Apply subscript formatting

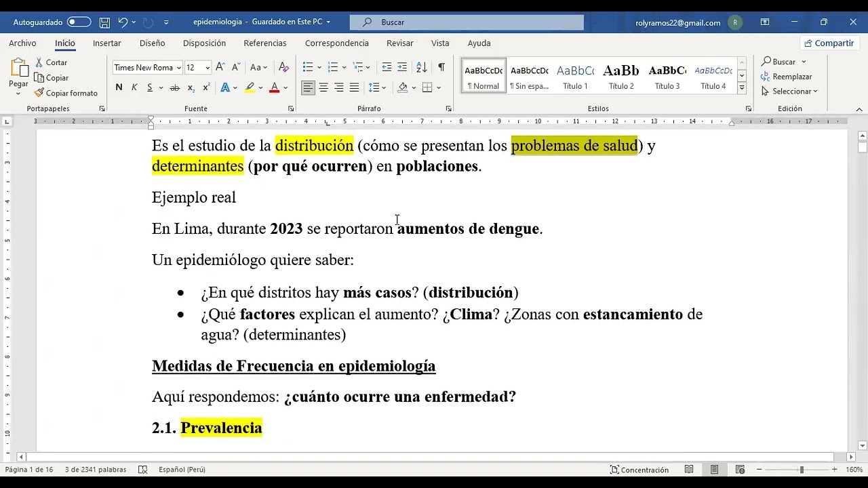pyautogui.click(x=191, y=87)
